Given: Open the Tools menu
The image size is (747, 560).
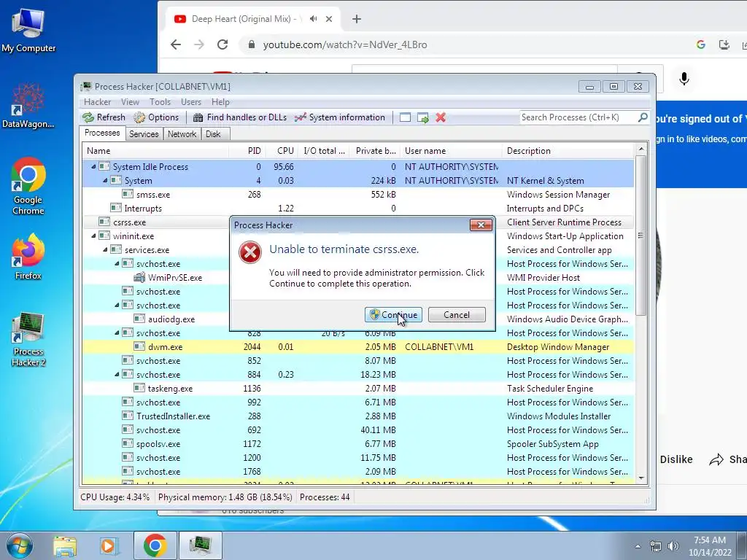Looking at the screenshot, I should [160, 102].
